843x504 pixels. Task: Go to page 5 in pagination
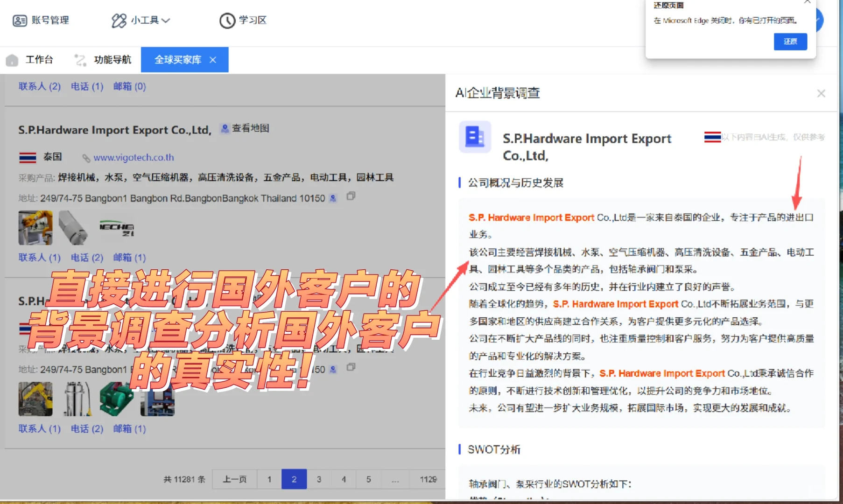[x=368, y=479]
